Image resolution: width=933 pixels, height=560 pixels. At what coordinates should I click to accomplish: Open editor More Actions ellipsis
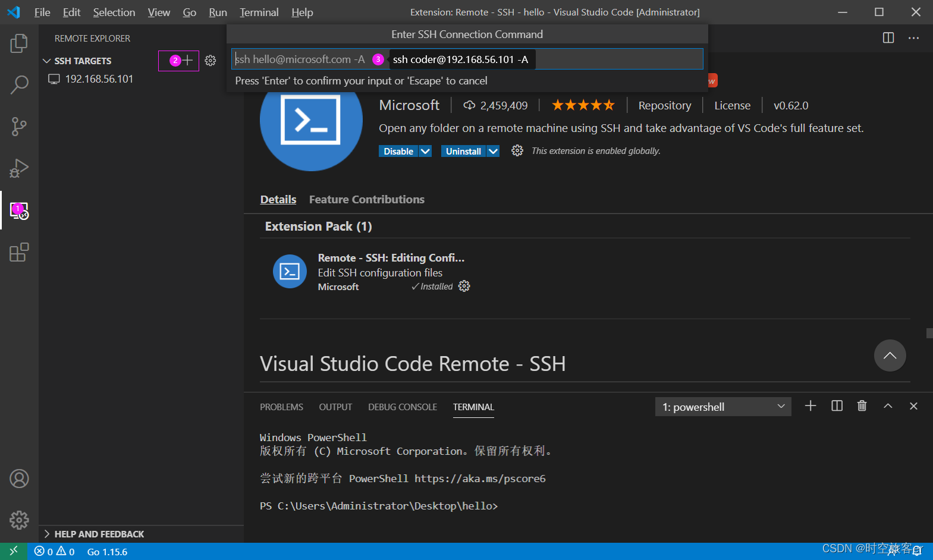coord(914,38)
